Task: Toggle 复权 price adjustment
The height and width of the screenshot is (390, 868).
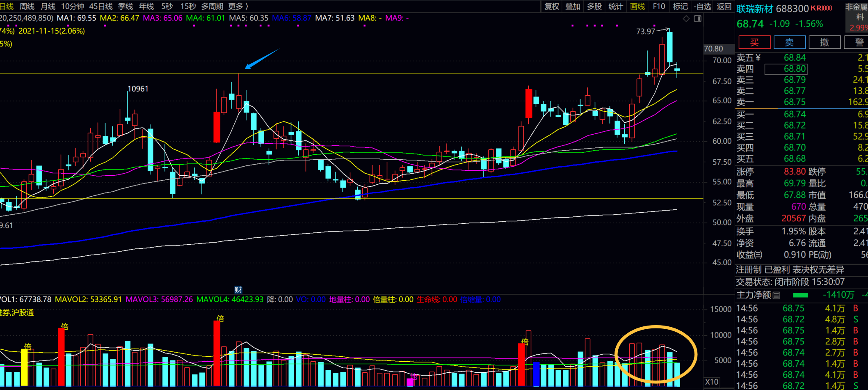Action: (551, 7)
